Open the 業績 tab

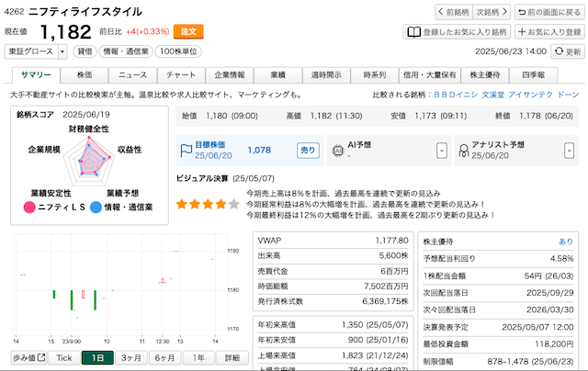277,75
